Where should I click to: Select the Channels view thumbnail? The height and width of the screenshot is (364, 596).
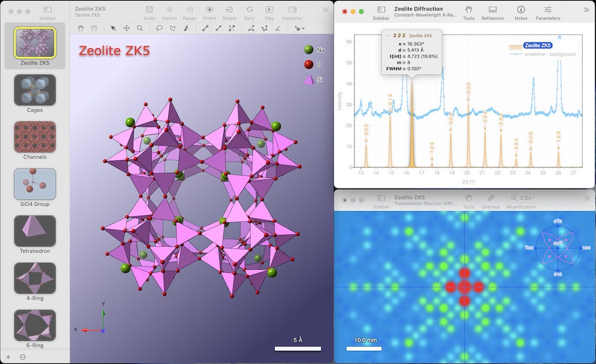tap(34, 137)
